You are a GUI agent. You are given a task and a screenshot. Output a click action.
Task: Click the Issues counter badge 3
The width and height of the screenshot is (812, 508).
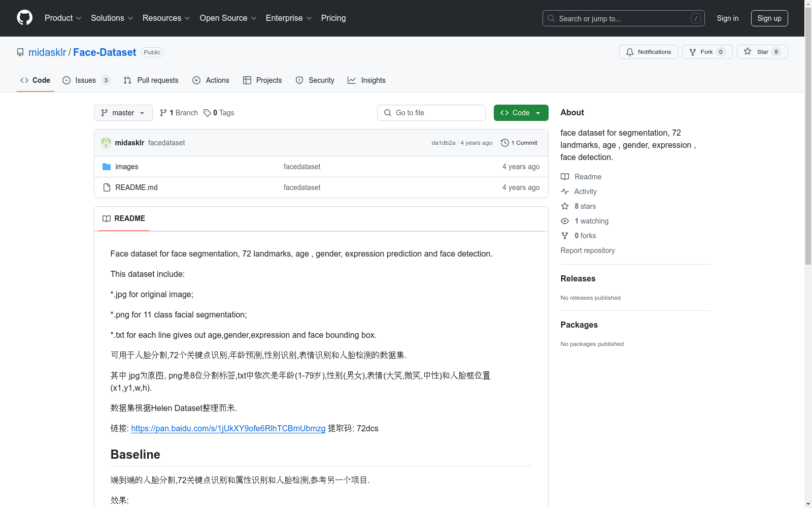click(x=106, y=80)
